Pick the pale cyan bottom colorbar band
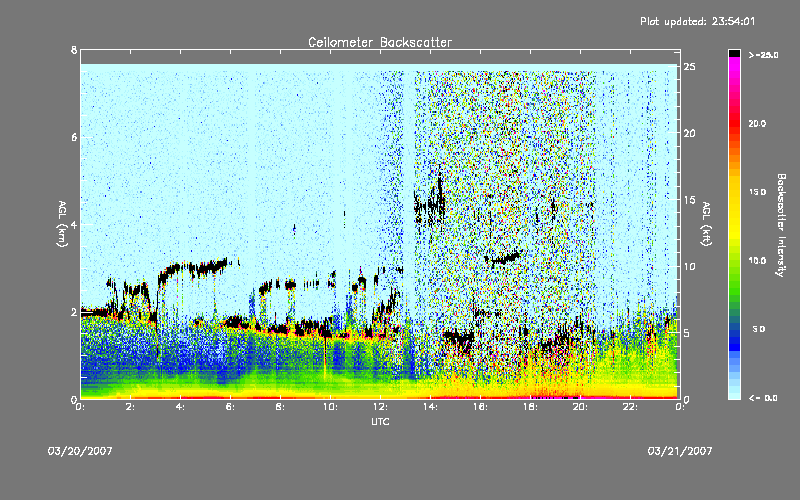This screenshot has width=800, height=500. [x=734, y=396]
